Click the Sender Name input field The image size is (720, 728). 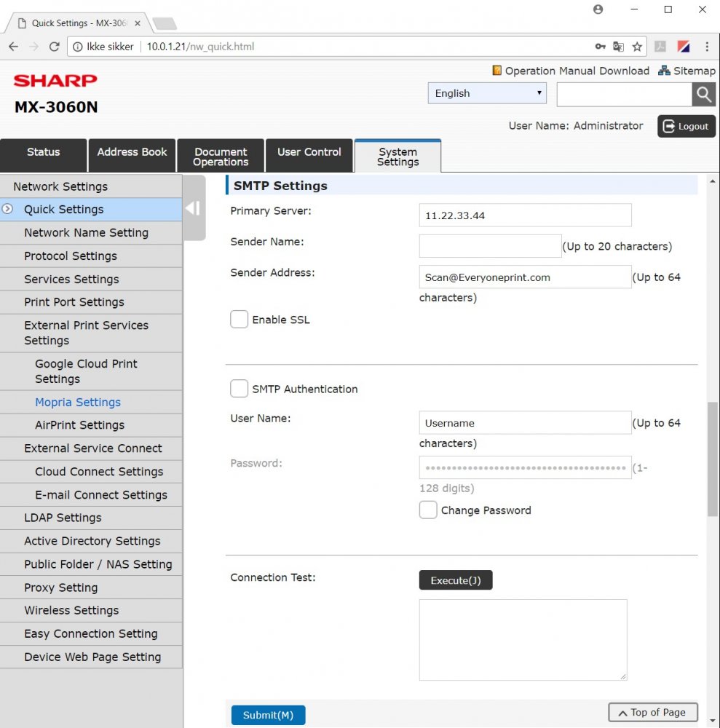coord(490,246)
